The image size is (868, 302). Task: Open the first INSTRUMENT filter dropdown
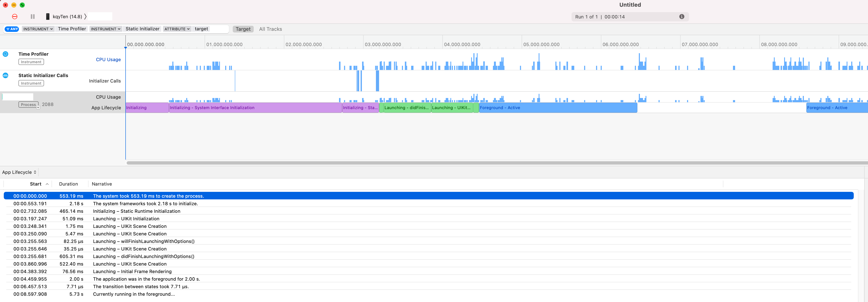point(38,29)
